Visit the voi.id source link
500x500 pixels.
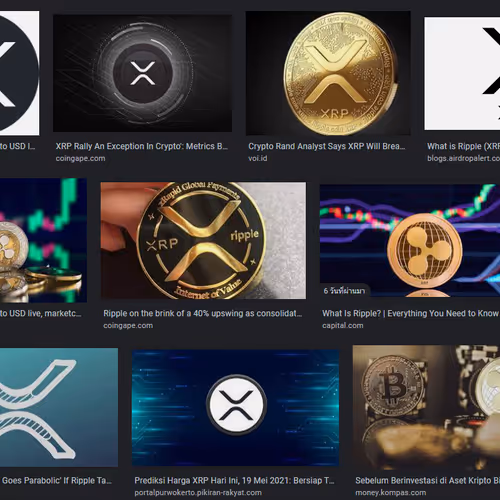coord(258,158)
